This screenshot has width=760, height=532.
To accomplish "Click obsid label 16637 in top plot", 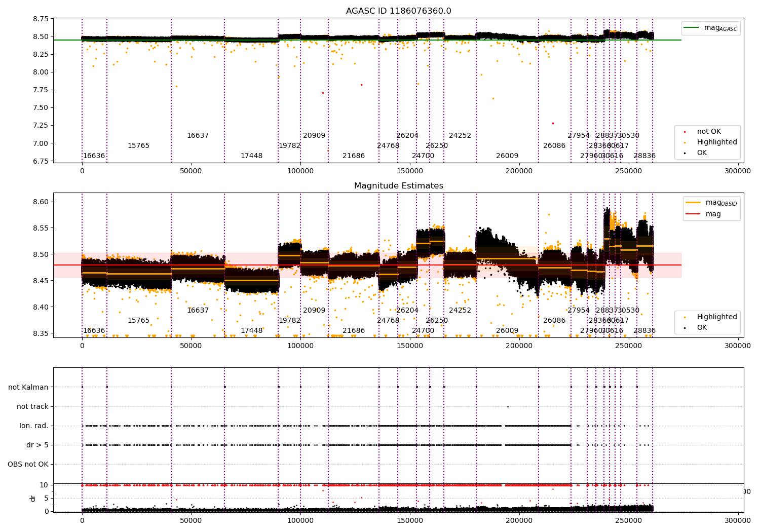I will point(198,136).
